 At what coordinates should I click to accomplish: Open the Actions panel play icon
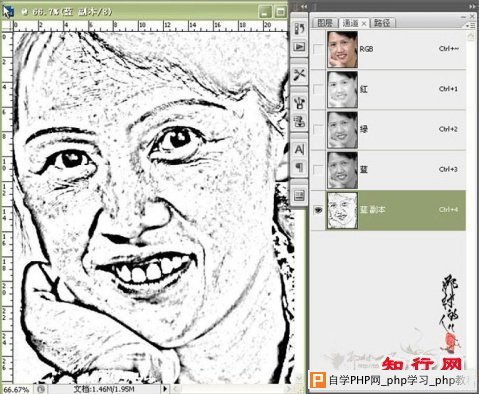[299, 47]
